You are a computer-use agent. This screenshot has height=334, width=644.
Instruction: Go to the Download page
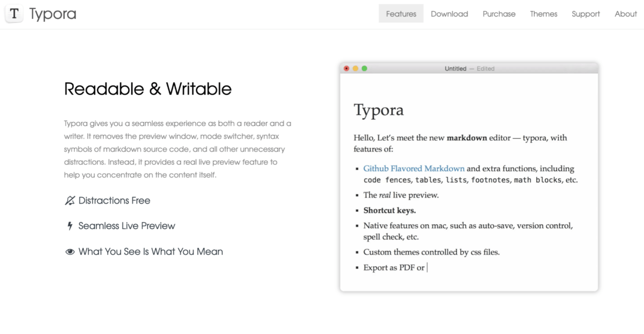(449, 14)
